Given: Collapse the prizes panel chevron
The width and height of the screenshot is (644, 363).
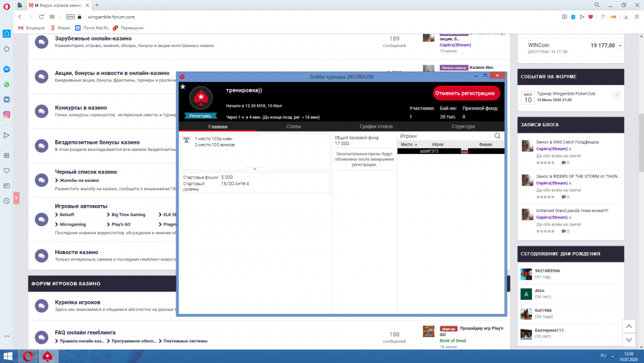Looking at the screenshot, I should [255, 169].
